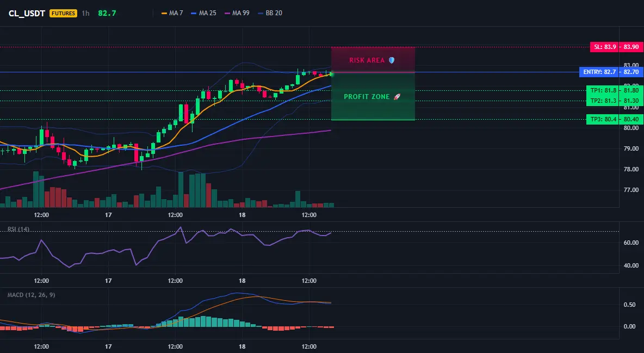Click the RSI (14) indicator label
Screen dimensions: 644x353
[x=18, y=230]
